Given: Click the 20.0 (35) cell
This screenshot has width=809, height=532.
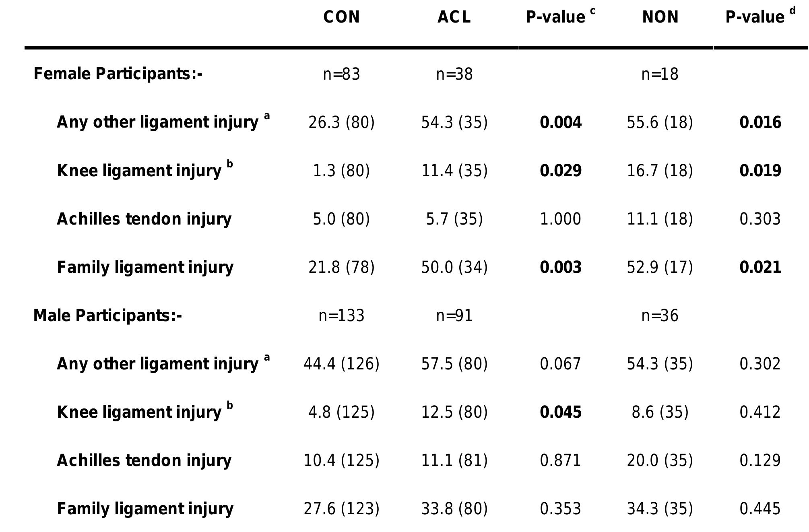Looking at the screenshot, I should [660, 461].
